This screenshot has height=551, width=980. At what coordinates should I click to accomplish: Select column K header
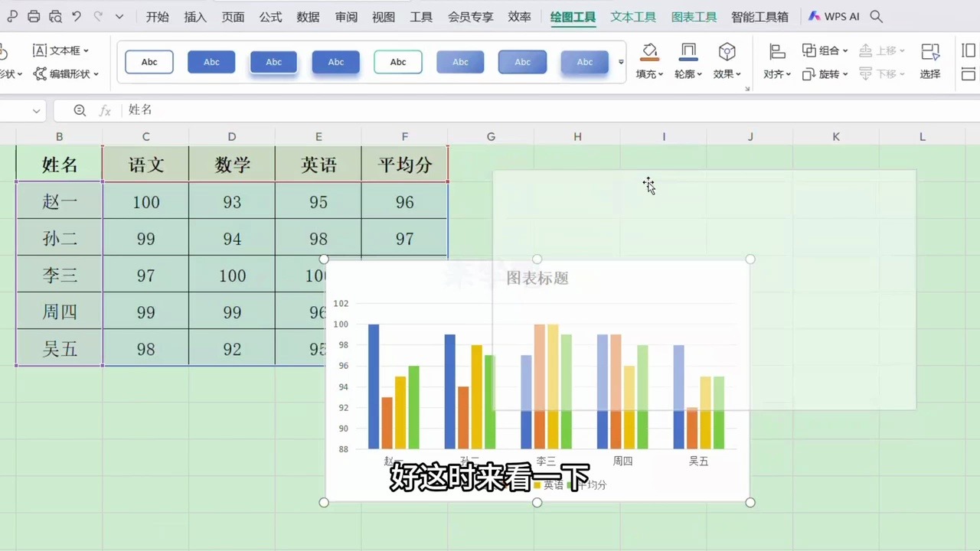[836, 136]
